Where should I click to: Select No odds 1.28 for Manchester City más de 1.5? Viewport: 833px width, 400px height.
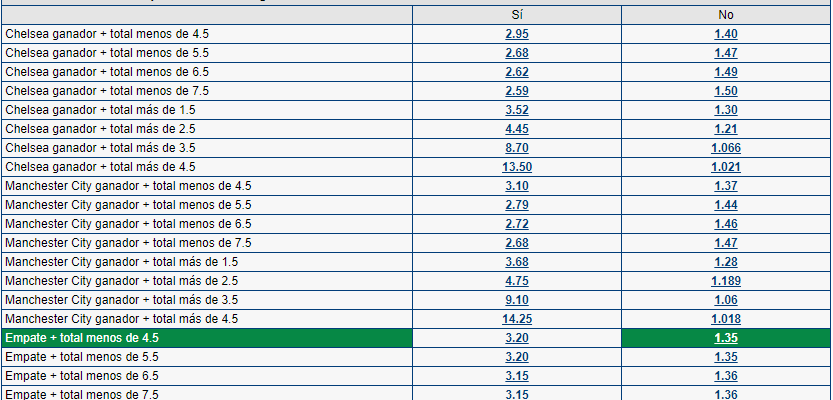[726, 262]
